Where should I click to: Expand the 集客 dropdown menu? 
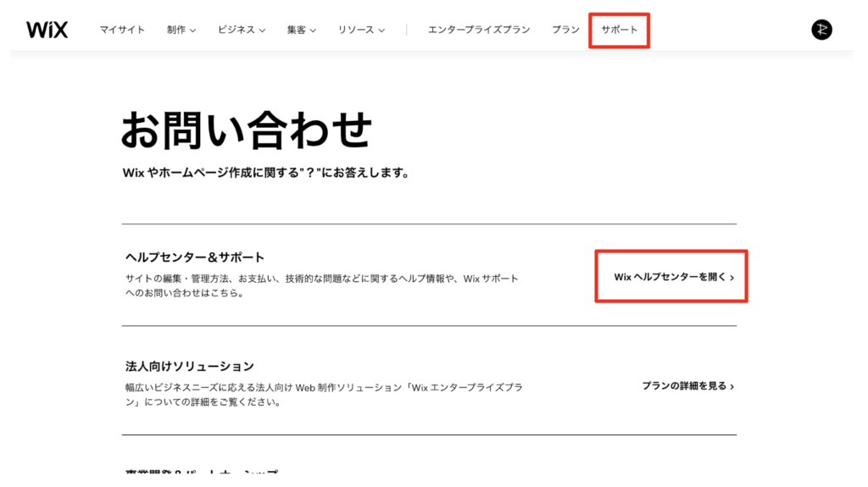tap(302, 30)
